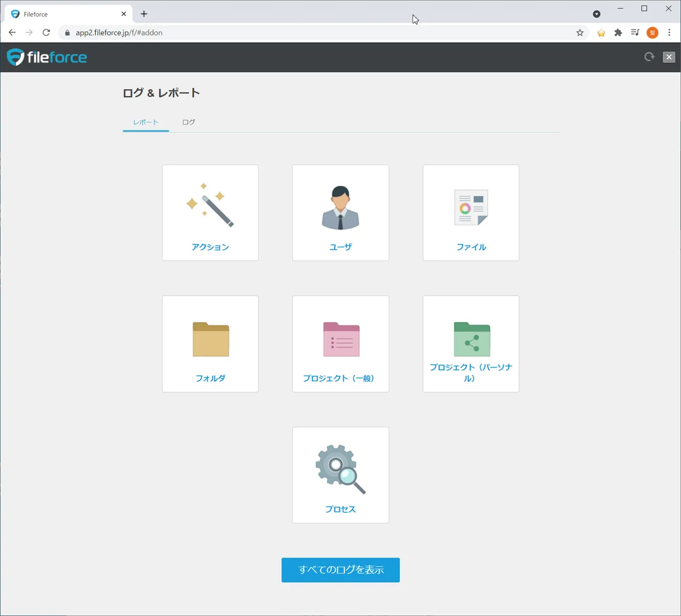This screenshot has width=681, height=616.
Task: Close the Log & Report panel
Action: point(669,57)
